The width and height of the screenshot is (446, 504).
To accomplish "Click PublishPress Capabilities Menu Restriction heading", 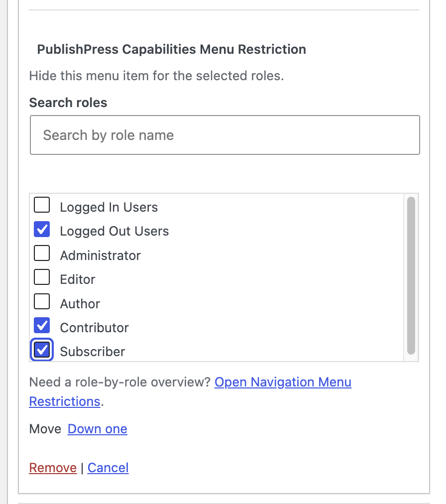I will [x=172, y=49].
